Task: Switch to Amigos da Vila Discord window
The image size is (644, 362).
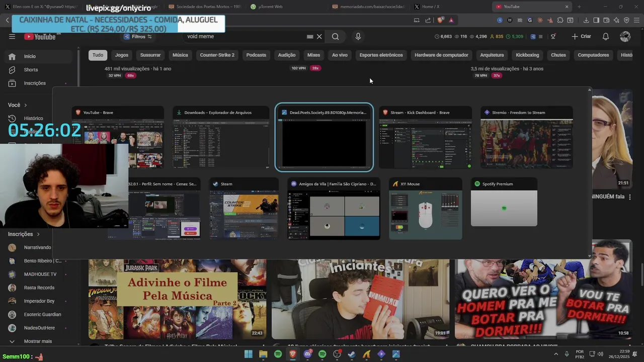Action: tap(334, 209)
